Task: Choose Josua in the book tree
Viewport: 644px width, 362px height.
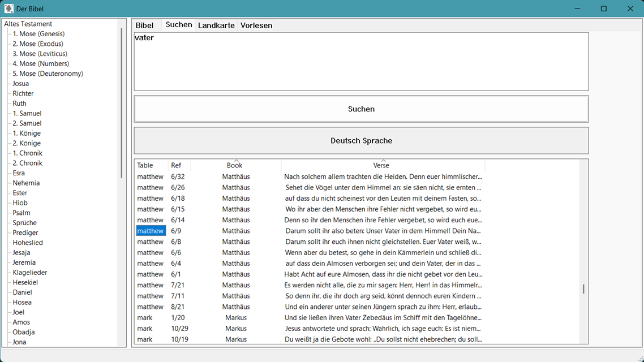Action: click(20, 84)
